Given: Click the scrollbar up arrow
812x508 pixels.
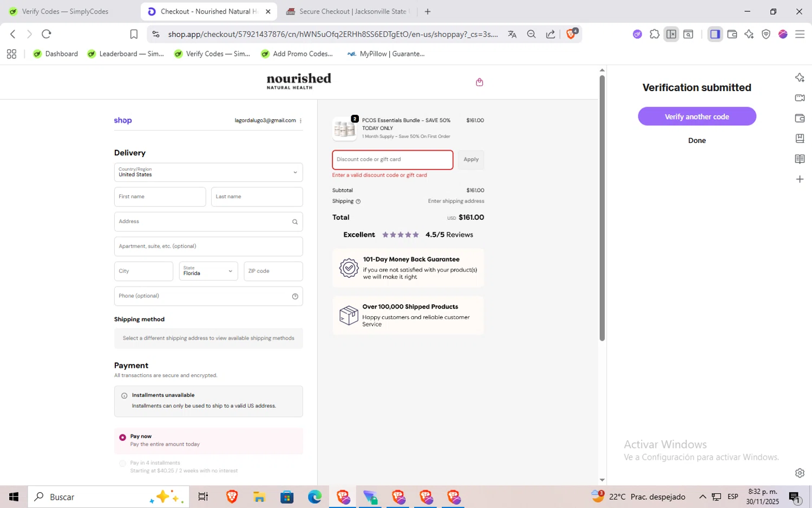Looking at the screenshot, I should (602, 70).
